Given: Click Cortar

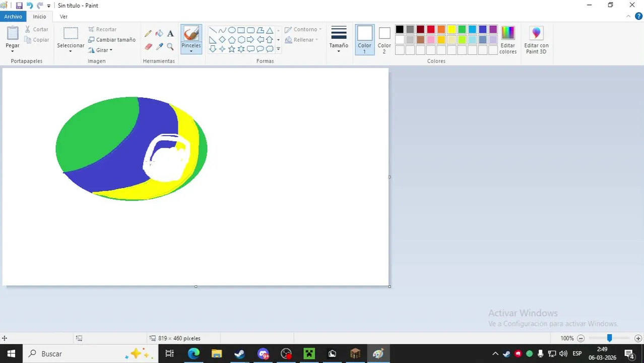Looking at the screenshot, I should [37, 29].
